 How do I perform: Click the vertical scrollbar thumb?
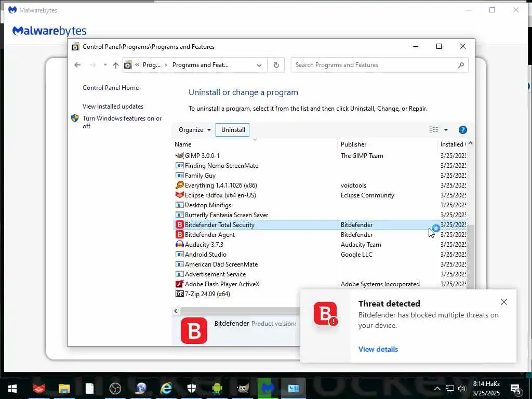pos(470,257)
